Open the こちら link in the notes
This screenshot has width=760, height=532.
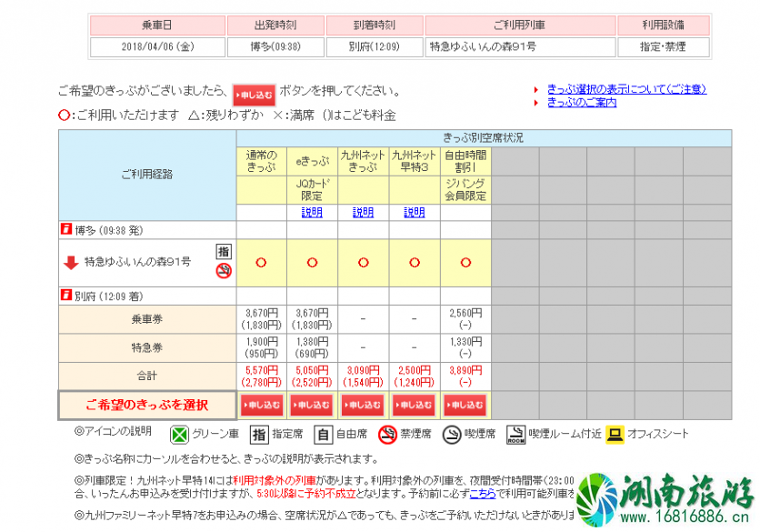[x=482, y=494]
